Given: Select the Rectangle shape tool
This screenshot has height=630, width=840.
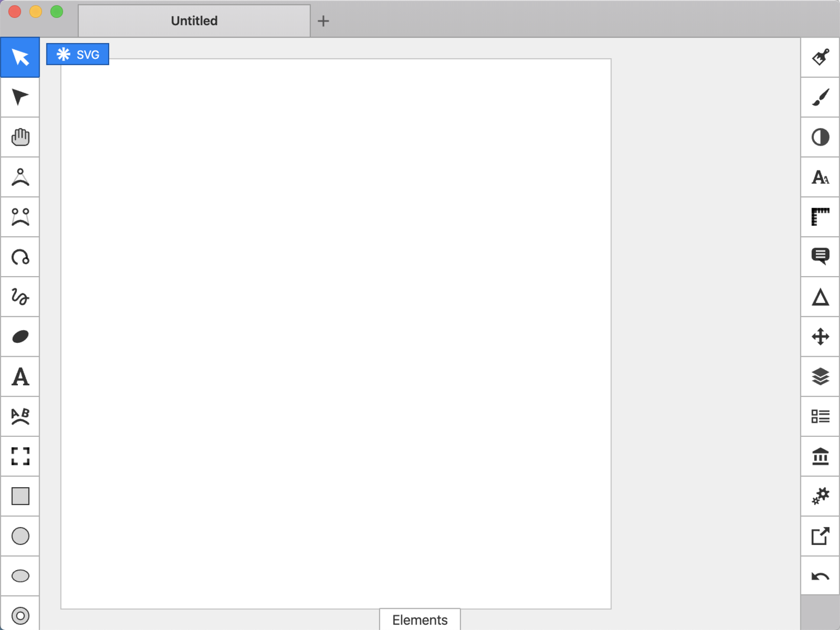Looking at the screenshot, I should point(20,496).
